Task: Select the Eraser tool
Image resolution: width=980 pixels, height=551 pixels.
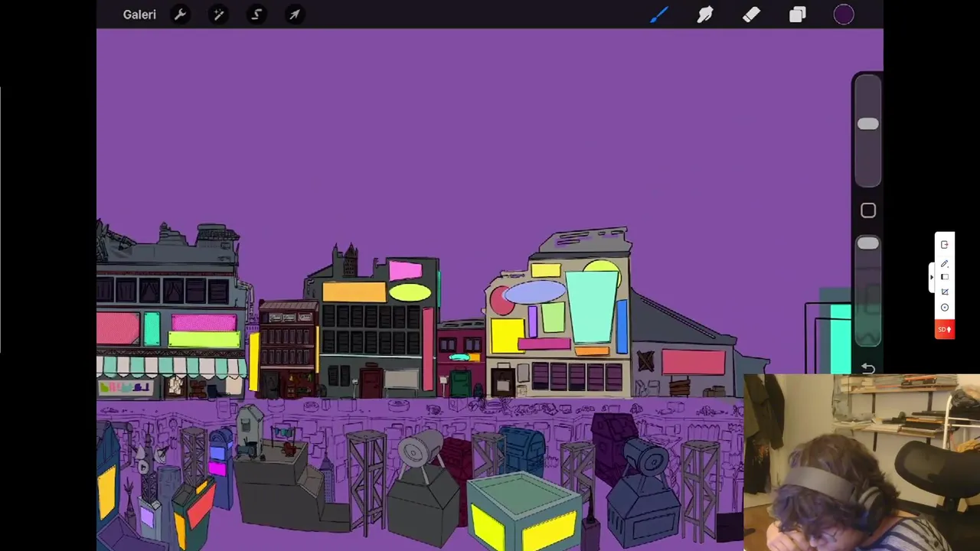Action: (751, 15)
